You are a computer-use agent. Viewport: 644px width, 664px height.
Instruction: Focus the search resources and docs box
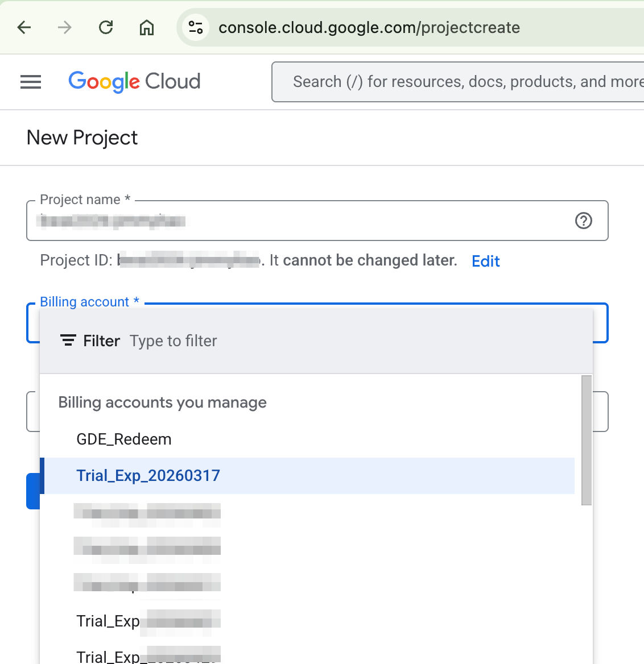click(x=458, y=82)
